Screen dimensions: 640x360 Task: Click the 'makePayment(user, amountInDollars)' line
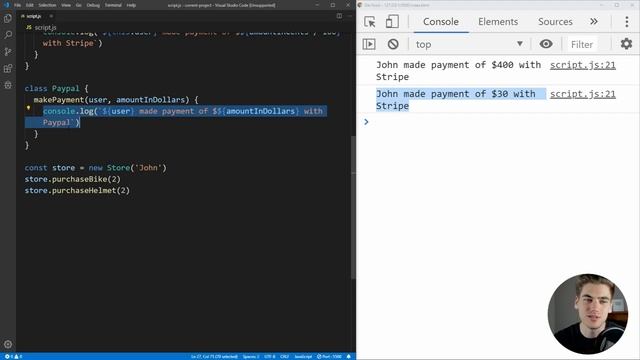[116, 100]
